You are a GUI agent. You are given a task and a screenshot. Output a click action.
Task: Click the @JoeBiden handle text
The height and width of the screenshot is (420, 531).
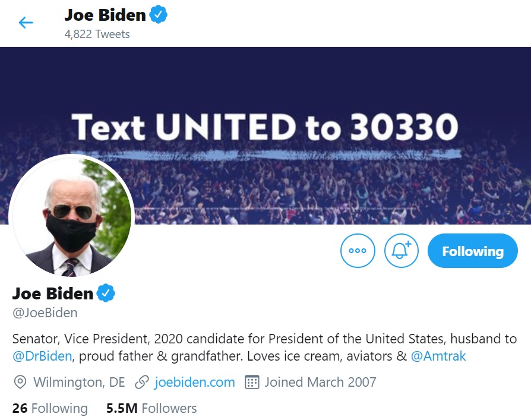click(x=45, y=312)
